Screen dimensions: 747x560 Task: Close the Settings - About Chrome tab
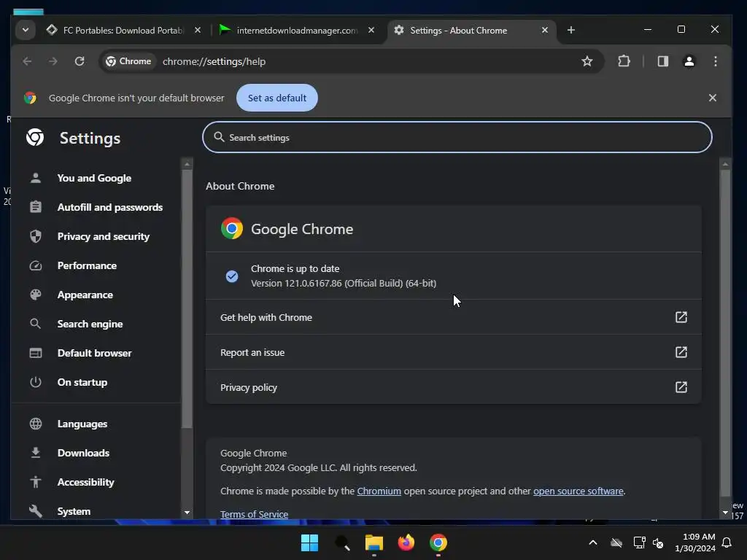pyautogui.click(x=545, y=30)
